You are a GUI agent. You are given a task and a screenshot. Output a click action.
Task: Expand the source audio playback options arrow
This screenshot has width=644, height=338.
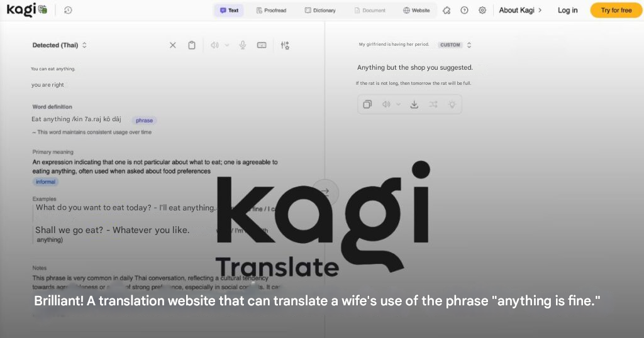pyautogui.click(x=227, y=45)
